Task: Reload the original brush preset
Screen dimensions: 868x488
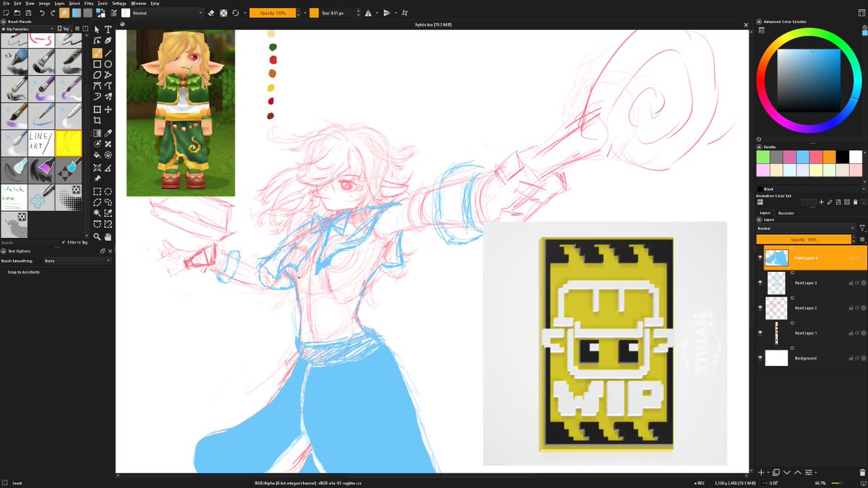Action: [236, 13]
